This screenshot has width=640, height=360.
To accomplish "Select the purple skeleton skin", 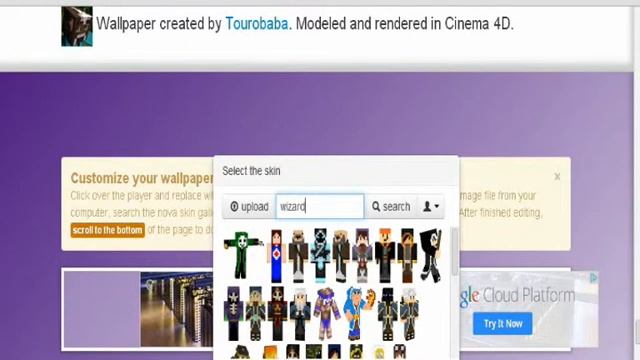I will click(233, 313).
